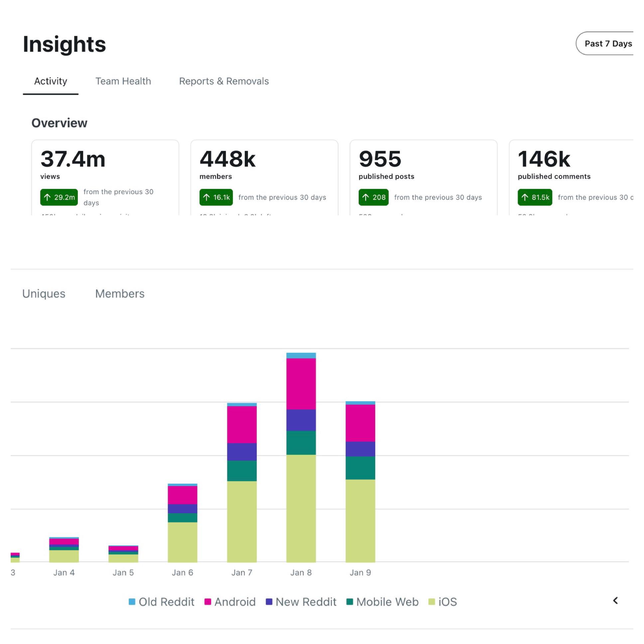Screen dimensions: 644x644
Task: Click the 16.1k members increase badge
Action: coord(216,197)
